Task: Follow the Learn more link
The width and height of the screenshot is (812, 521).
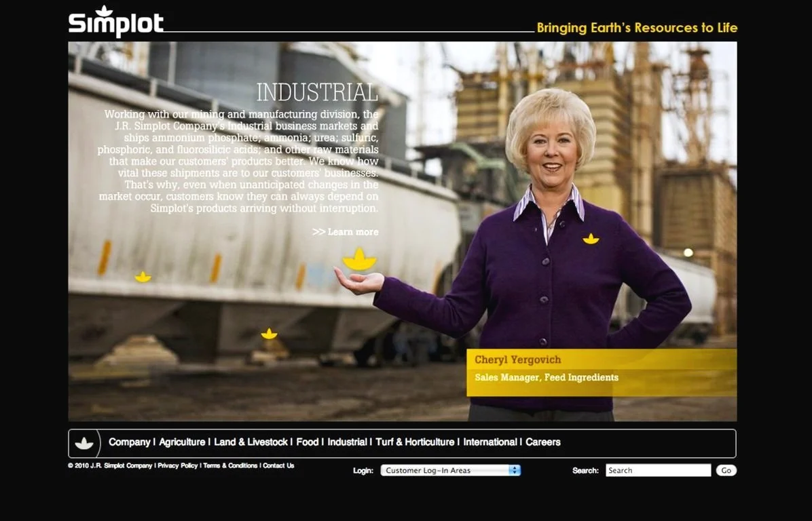Action: tap(346, 232)
